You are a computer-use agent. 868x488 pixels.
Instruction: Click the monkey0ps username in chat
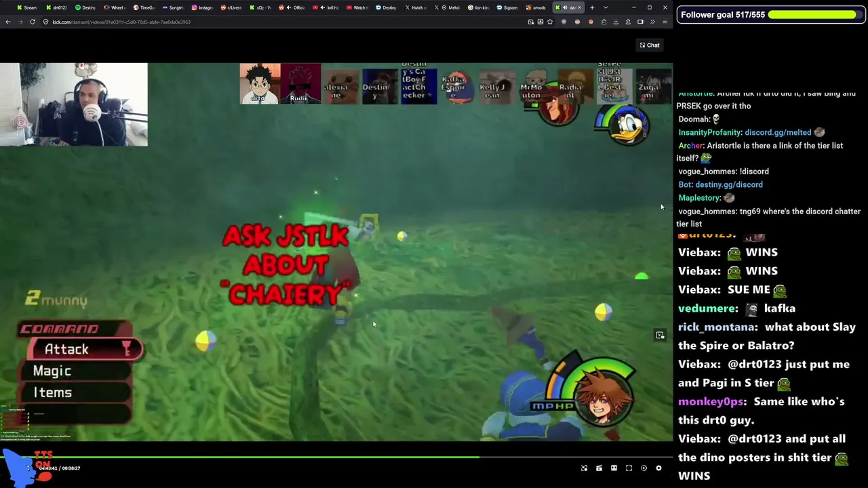click(x=711, y=401)
